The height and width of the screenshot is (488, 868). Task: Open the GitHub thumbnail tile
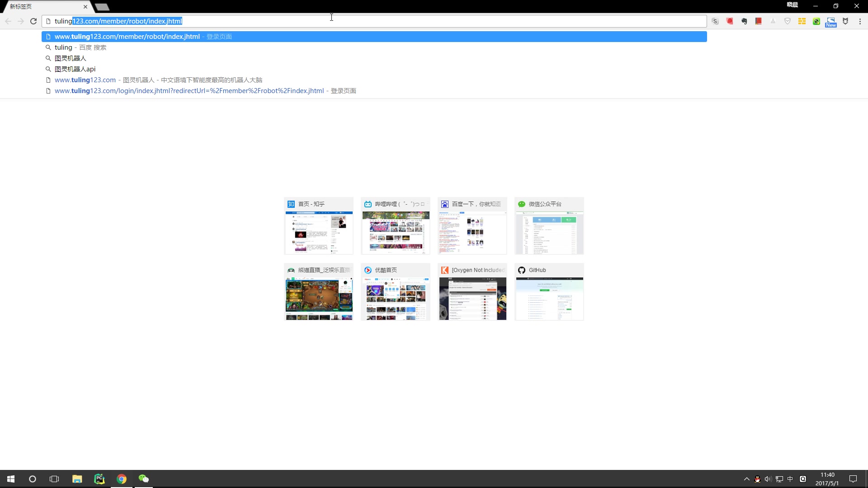click(549, 292)
